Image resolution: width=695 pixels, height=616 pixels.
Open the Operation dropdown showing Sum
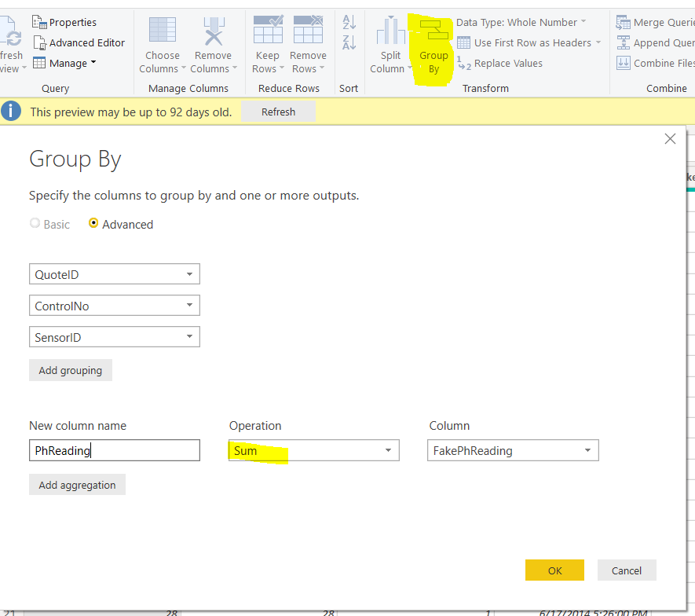388,451
